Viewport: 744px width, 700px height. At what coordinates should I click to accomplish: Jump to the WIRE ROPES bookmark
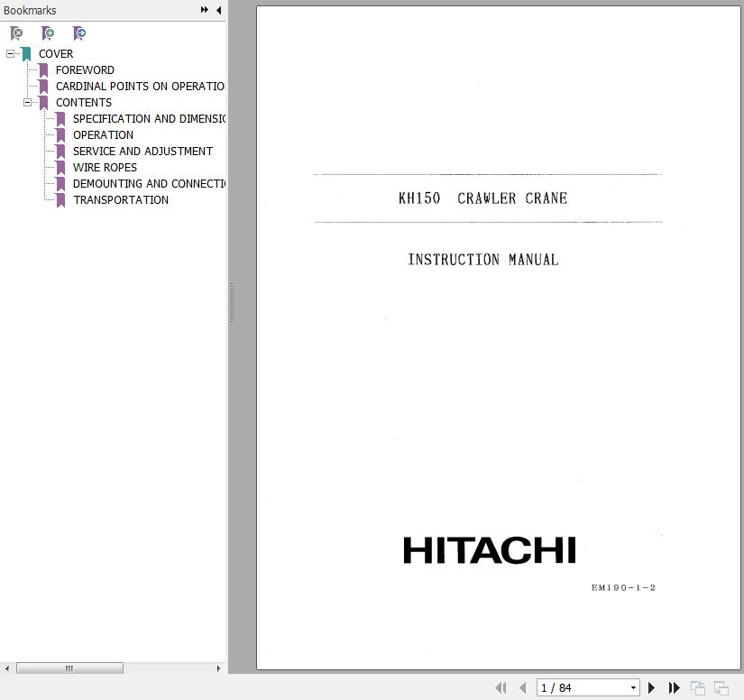tap(105, 167)
